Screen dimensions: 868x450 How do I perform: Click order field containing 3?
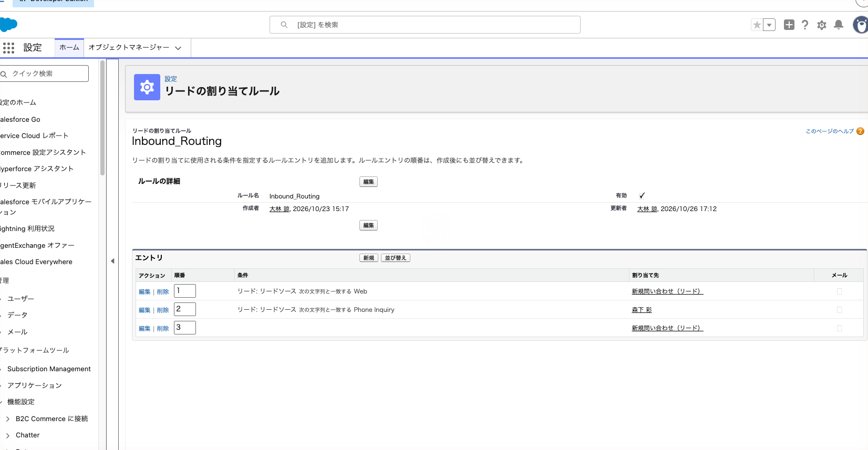[x=185, y=328]
